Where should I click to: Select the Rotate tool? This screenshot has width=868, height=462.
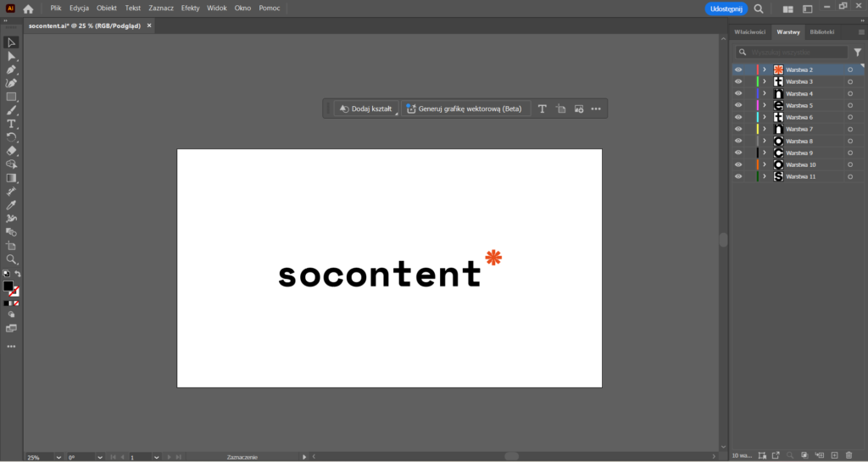11,137
